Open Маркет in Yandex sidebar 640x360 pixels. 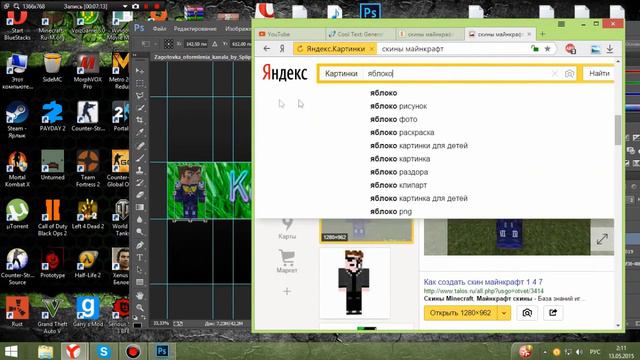click(287, 261)
